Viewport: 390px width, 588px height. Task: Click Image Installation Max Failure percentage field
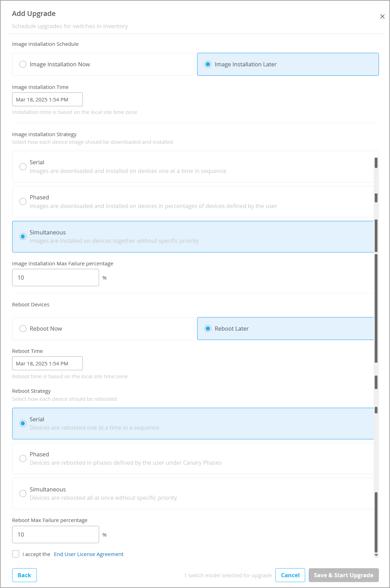click(x=56, y=278)
